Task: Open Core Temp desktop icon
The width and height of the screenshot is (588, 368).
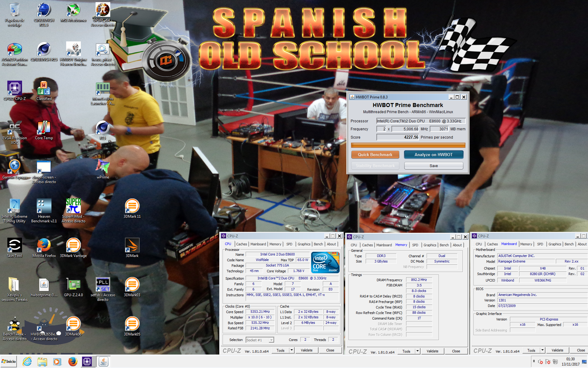Action: tap(44, 130)
